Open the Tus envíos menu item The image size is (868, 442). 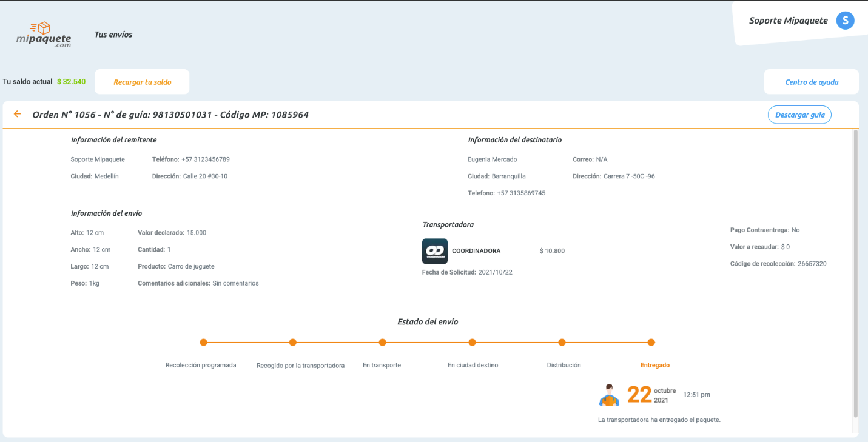113,35
